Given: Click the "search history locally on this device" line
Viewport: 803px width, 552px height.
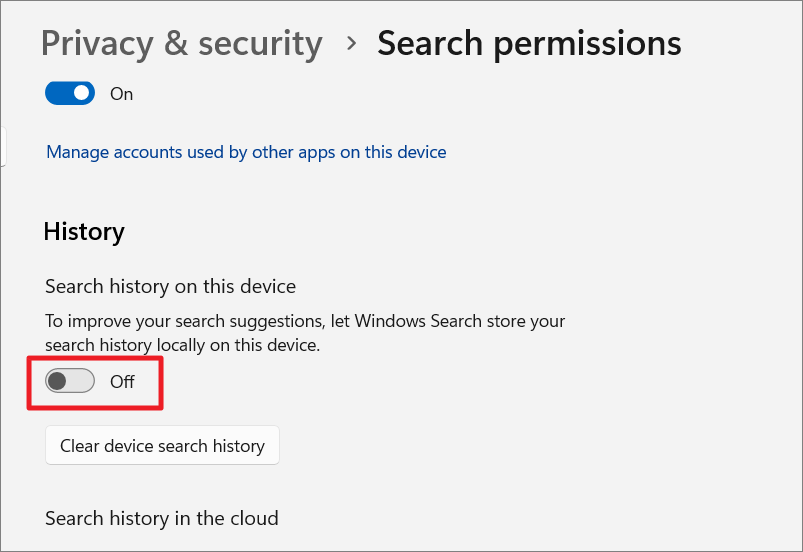Looking at the screenshot, I should pyautogui.click(x=182, y=345).
